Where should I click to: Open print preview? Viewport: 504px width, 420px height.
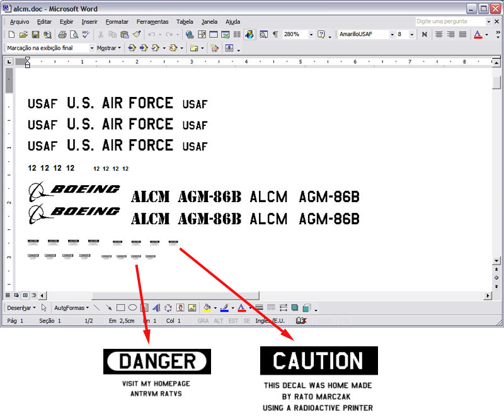(74, 35)
